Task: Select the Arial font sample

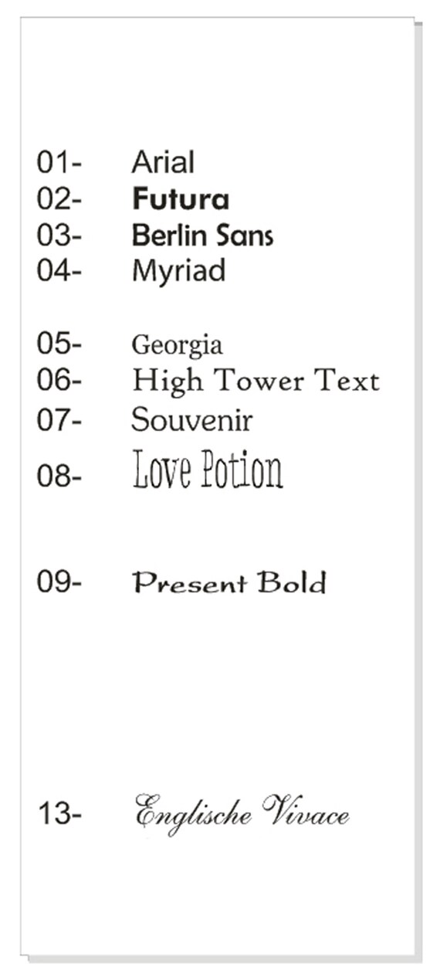Action: coord(163,163)
